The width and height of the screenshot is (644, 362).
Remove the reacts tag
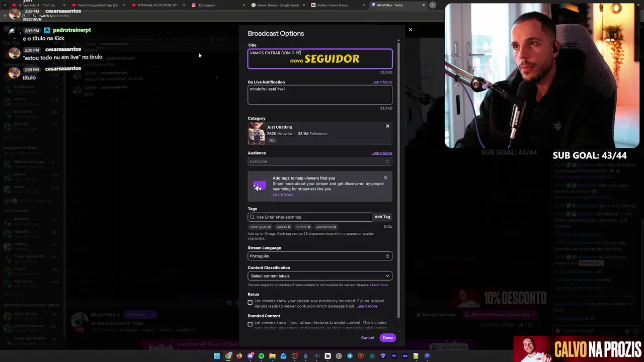[x=289, y=227]
